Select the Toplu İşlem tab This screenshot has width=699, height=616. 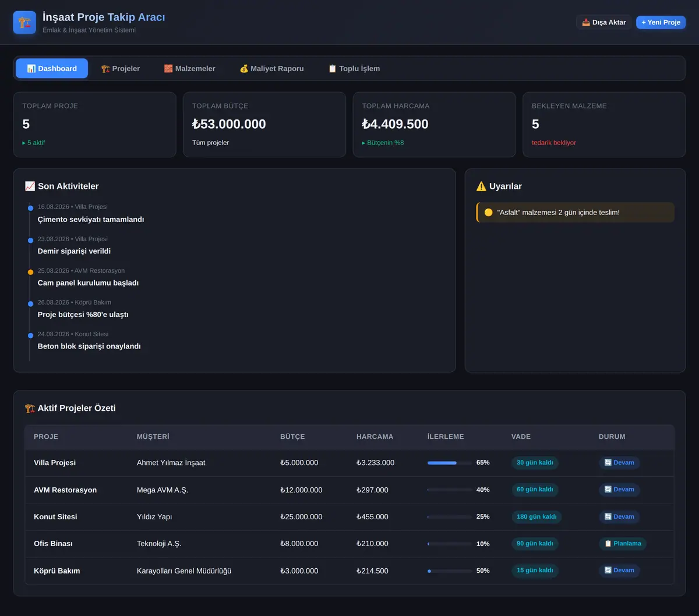354,68
